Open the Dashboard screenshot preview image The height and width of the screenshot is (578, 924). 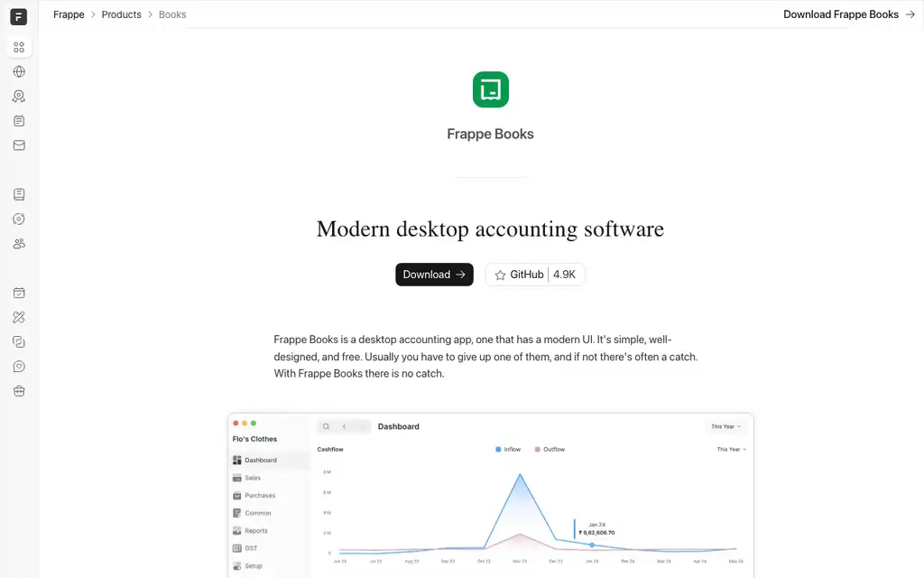click(491, 496)
